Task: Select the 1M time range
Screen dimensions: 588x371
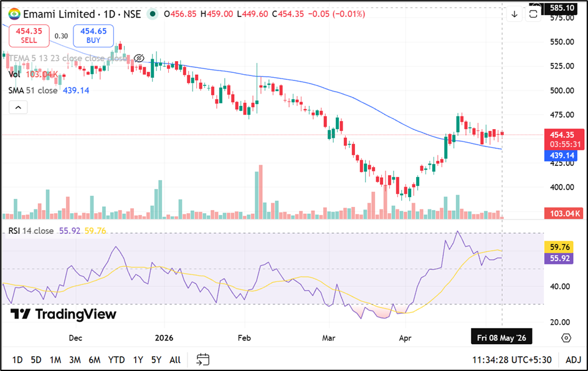Action: (55, 360)
